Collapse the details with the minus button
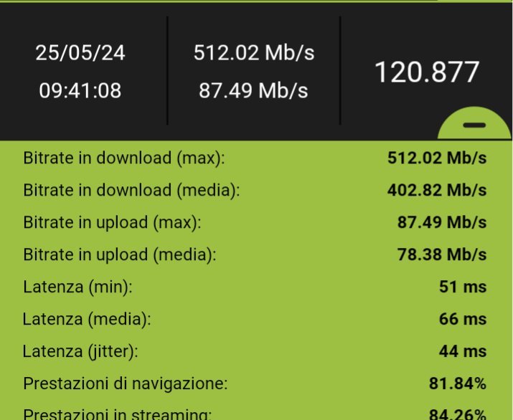The height and width of the screenshot is (420, 513). pyautogui.click(x=474, y=125)
